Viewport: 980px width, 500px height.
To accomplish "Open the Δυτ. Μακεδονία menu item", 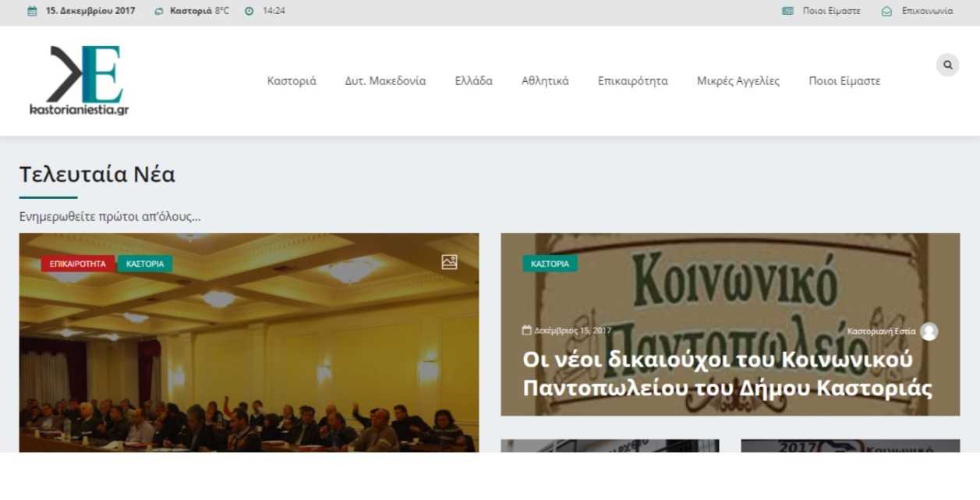I will pyautogui.click(x=385, y=81).
